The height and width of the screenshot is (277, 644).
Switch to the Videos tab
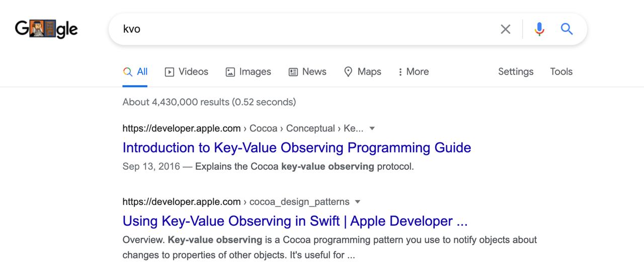pyautogui.click(x=187, y=72)
